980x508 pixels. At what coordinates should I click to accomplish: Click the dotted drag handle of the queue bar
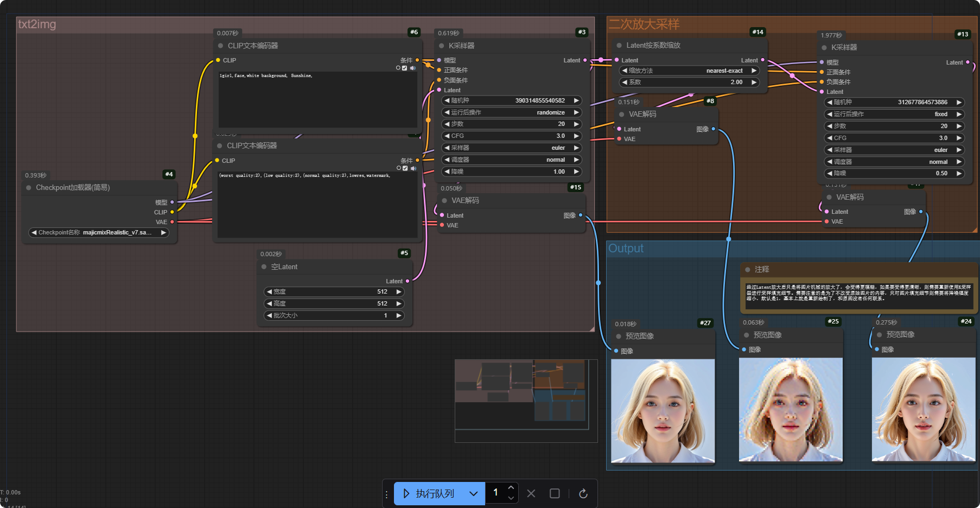coord(387,494)
